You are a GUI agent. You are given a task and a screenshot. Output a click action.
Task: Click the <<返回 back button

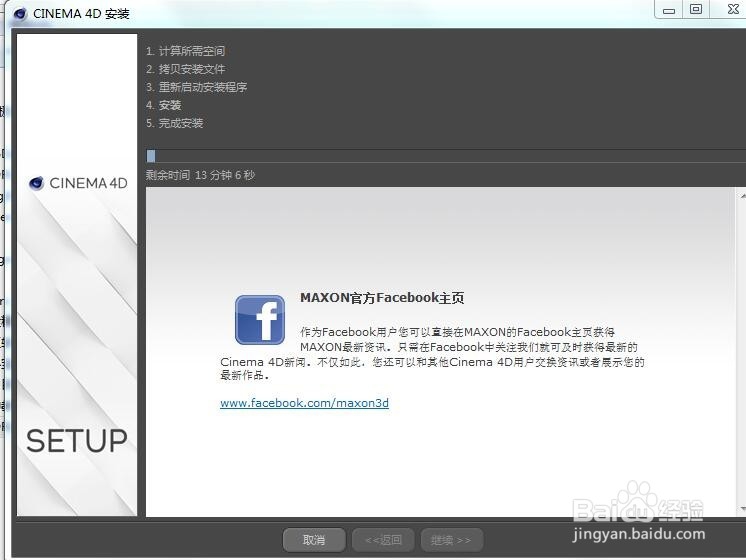[x=383, y=540]
